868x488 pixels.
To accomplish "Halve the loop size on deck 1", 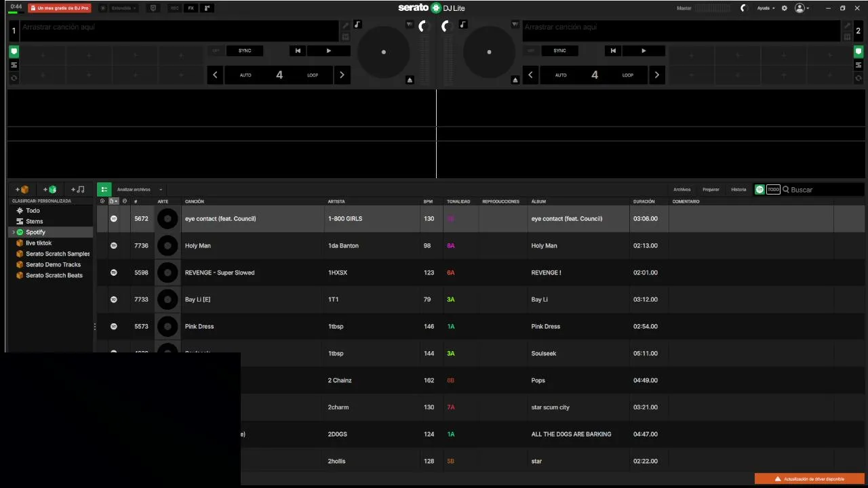I will tap(215, 75).
